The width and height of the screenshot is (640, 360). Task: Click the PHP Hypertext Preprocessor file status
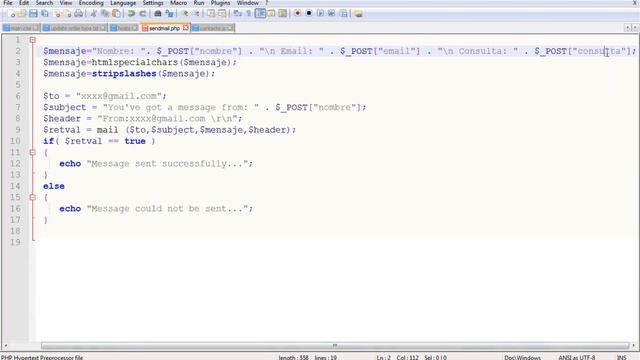pos(42,358)
